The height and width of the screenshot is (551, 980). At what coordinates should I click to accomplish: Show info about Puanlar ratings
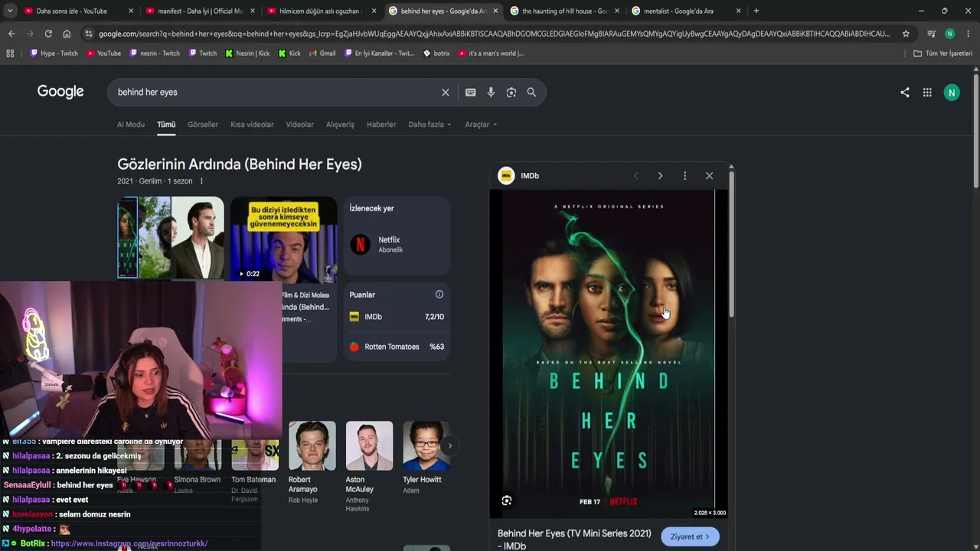tap(439, 295)
